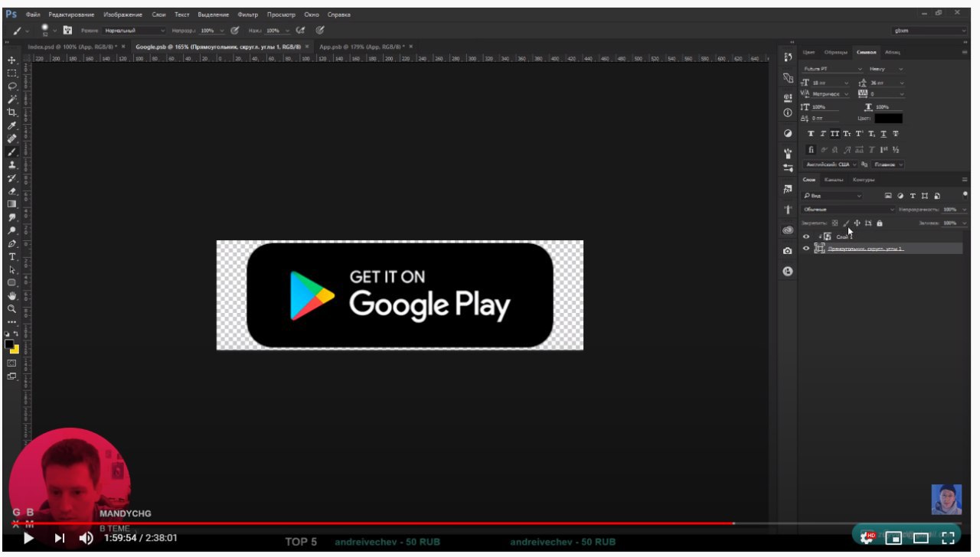Play the video
This screenshot has height=557, width=980.
pos(28,538)
